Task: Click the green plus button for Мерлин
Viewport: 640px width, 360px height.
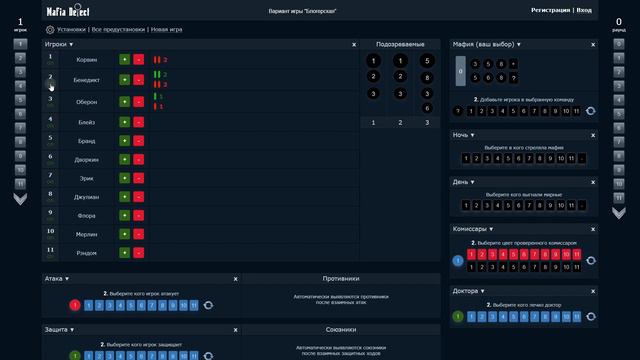Action: tap(124, 234)
